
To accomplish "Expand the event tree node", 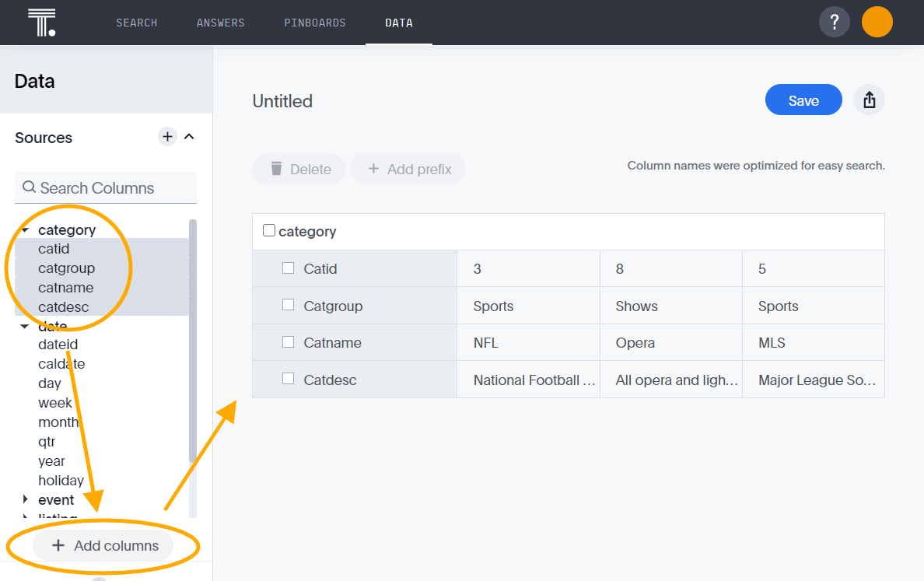I will pyautogui.click(x=25, y=499).
